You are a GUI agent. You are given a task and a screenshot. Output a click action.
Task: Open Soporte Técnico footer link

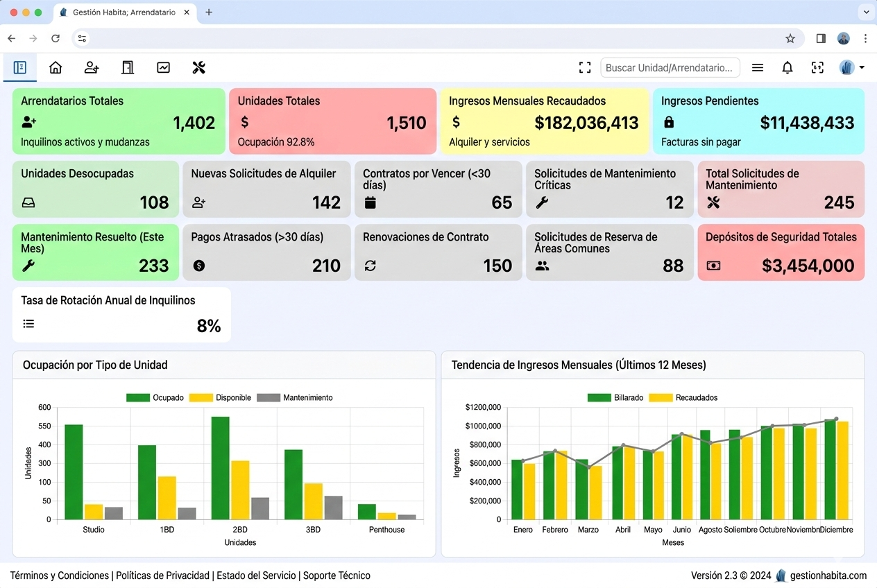337,576
